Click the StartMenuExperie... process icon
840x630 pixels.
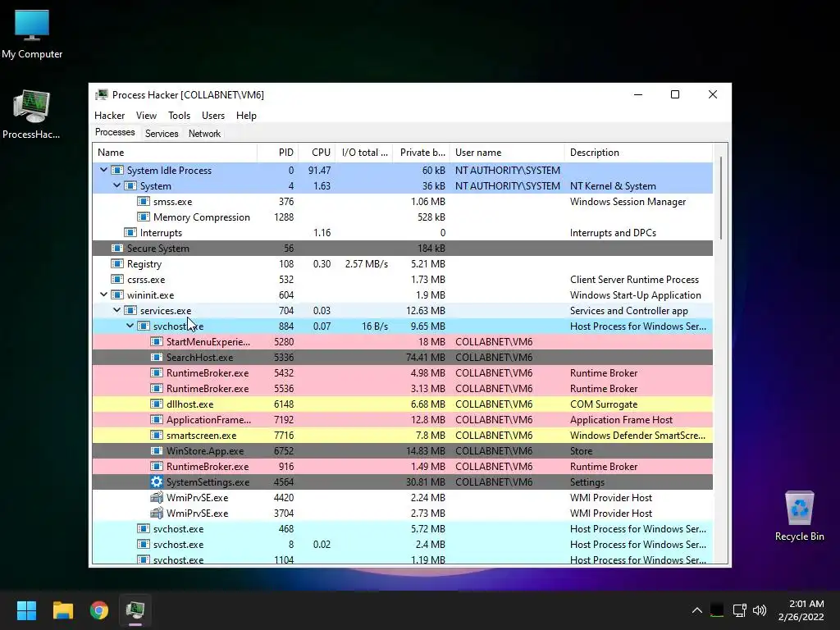157,341
